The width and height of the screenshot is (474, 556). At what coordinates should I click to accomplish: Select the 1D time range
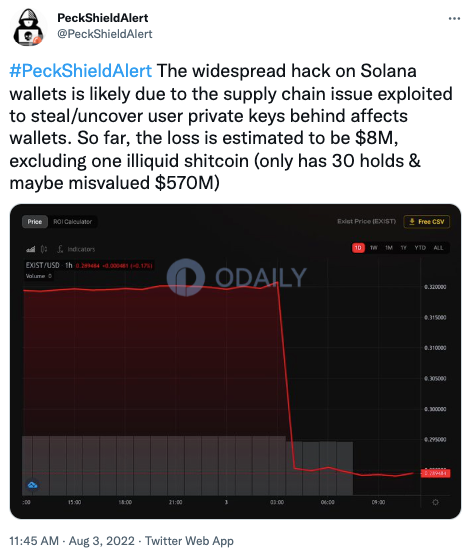[x=358, y=248]
